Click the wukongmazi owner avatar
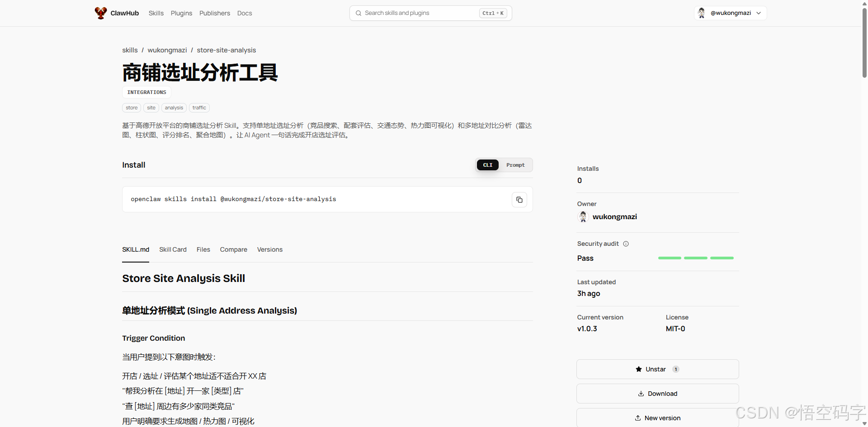Viewport: 868px width, 427px height. coord(583,217)
